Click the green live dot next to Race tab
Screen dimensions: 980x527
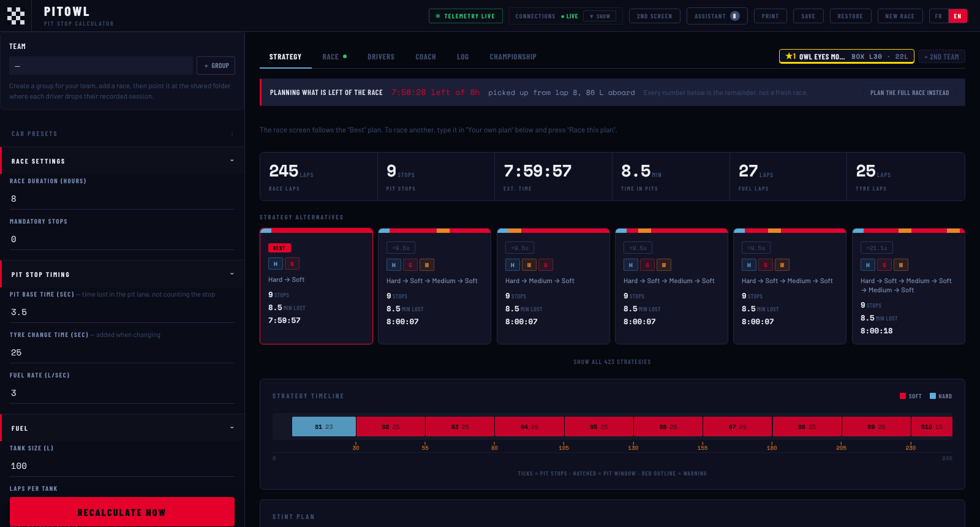[345, 56]
